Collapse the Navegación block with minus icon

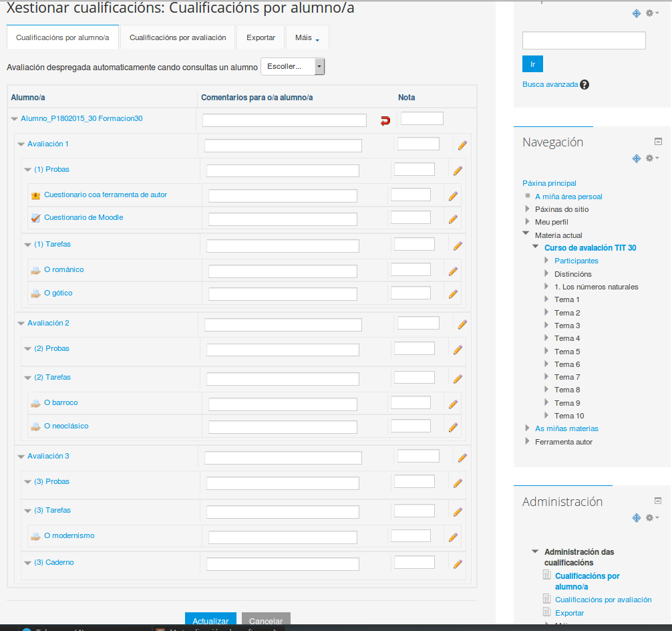[658, 142]
